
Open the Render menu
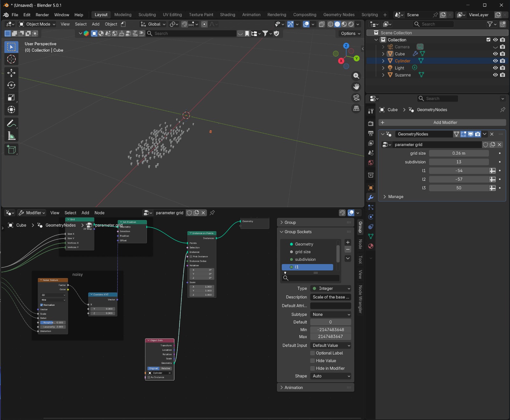tap(42, 15)
